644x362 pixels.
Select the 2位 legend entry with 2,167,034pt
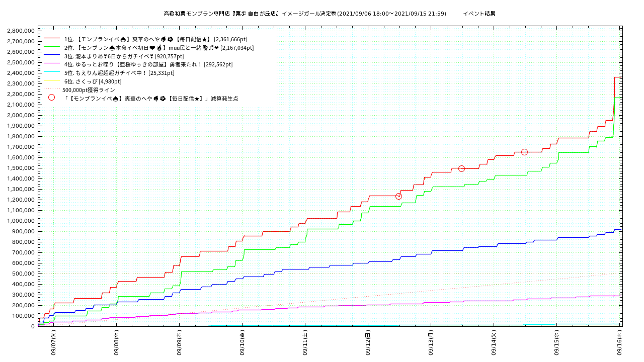[x=158, y=48]
